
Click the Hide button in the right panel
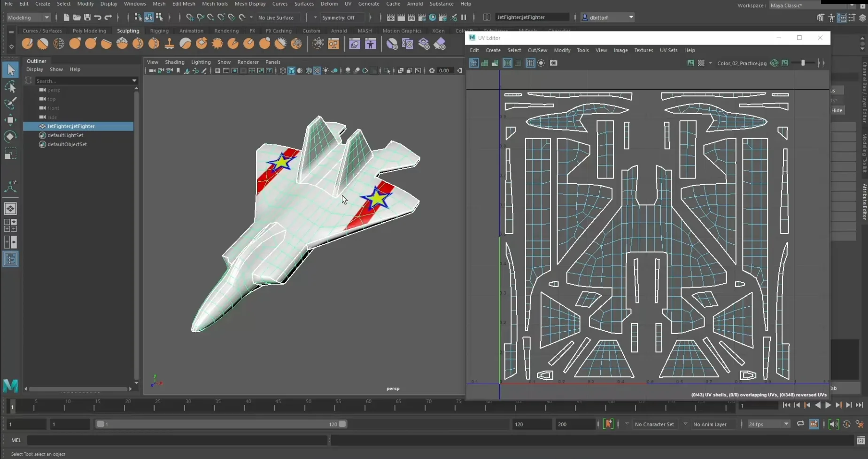[837, 110]
